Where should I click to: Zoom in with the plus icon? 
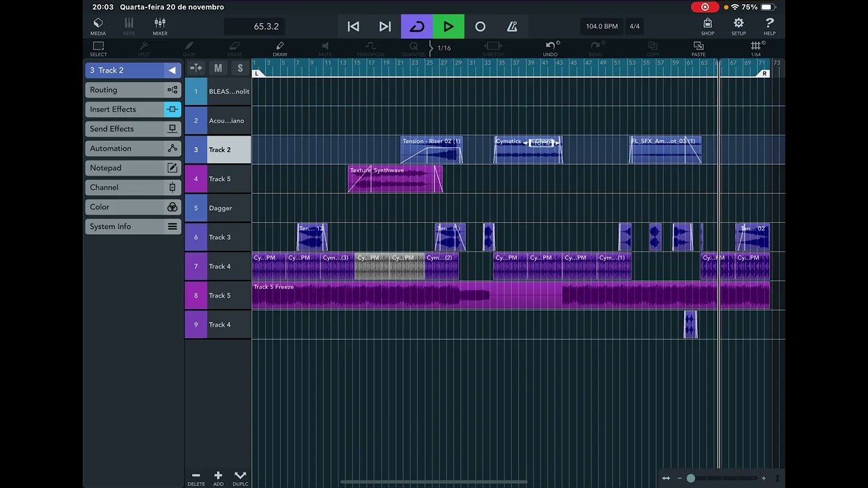pyautogui.click(x=764, y=479)
